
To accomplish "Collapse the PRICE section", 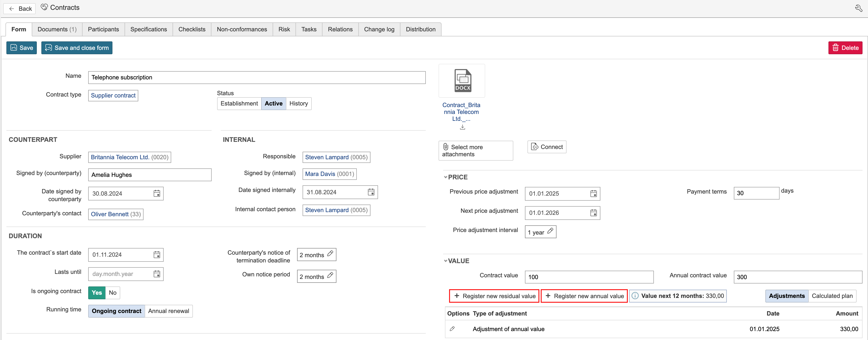I will pos(445,177).
